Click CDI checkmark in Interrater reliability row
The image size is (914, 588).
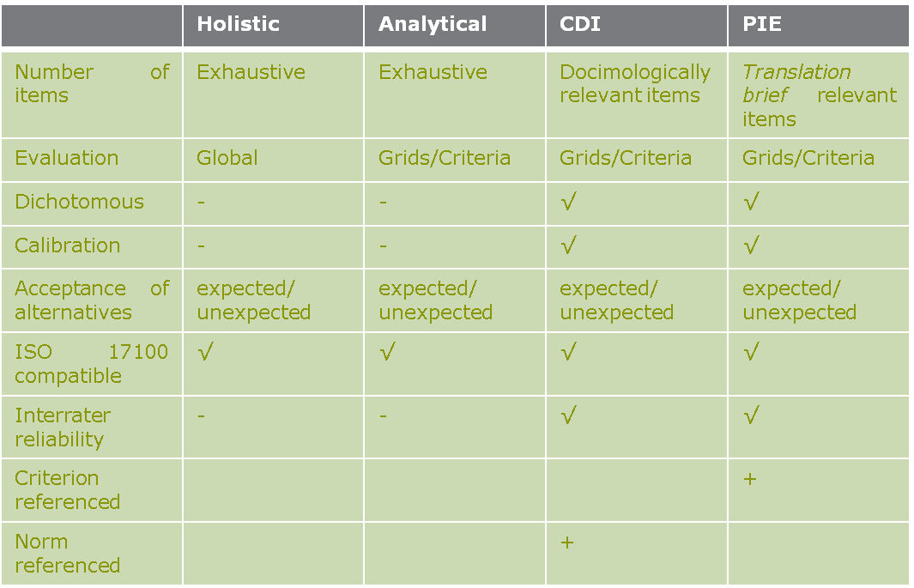pos(568,415)
